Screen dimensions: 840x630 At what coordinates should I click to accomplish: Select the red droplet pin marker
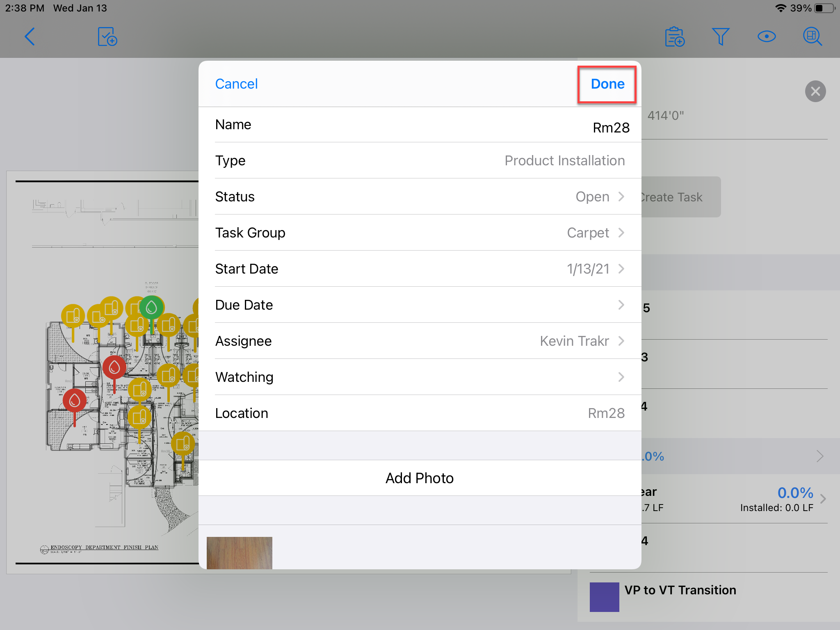114,367
